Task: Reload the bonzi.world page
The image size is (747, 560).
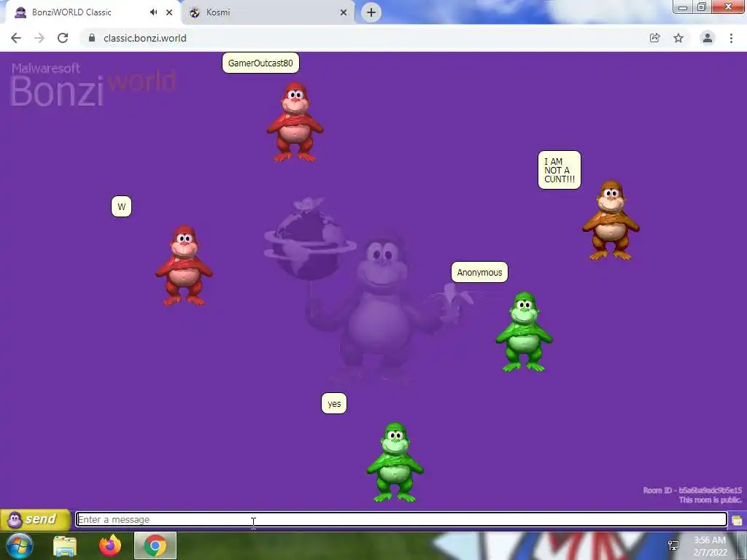Action: click(x=63, y=38)
